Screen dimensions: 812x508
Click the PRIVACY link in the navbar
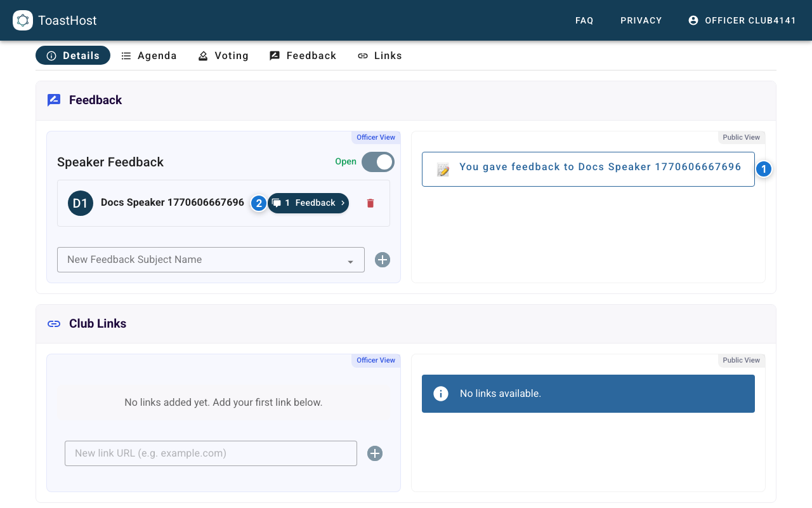641,20
